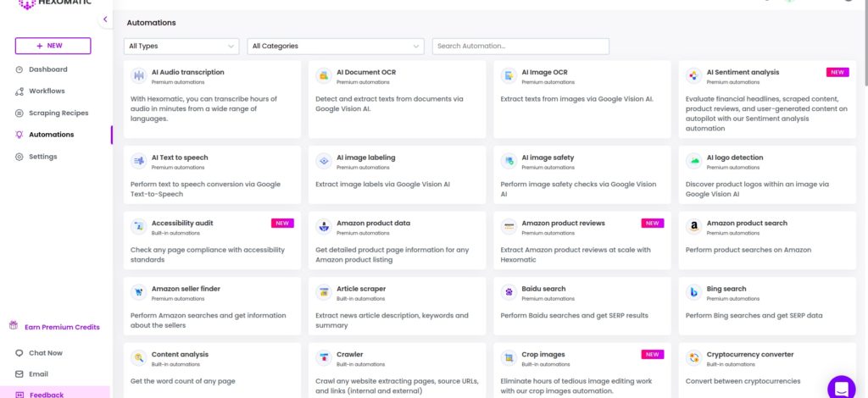Click the Content analysis icon
This screenshot has height=398, width=868.
138,358
